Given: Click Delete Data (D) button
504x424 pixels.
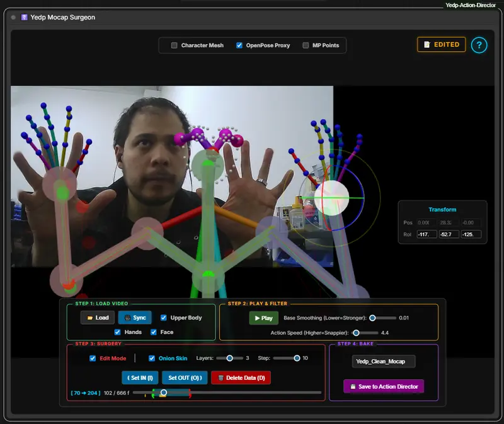Looking at the screenshot, I should pos(241,378).
